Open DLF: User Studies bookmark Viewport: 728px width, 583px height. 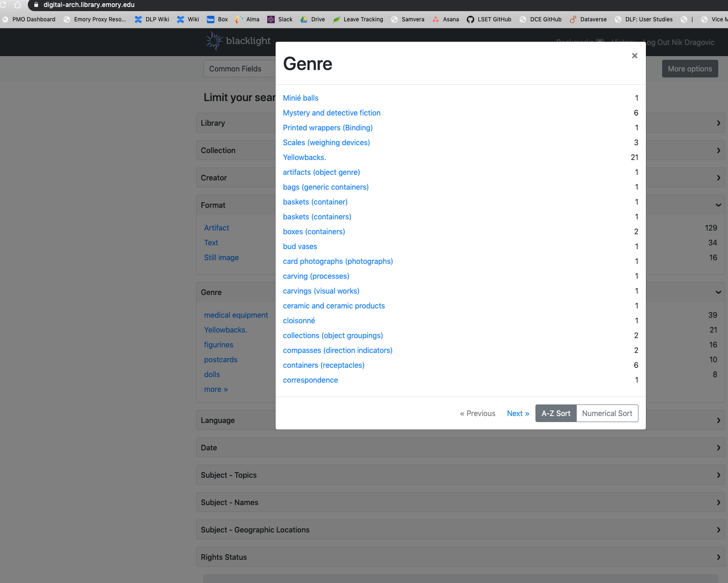[x=644, y=19]
